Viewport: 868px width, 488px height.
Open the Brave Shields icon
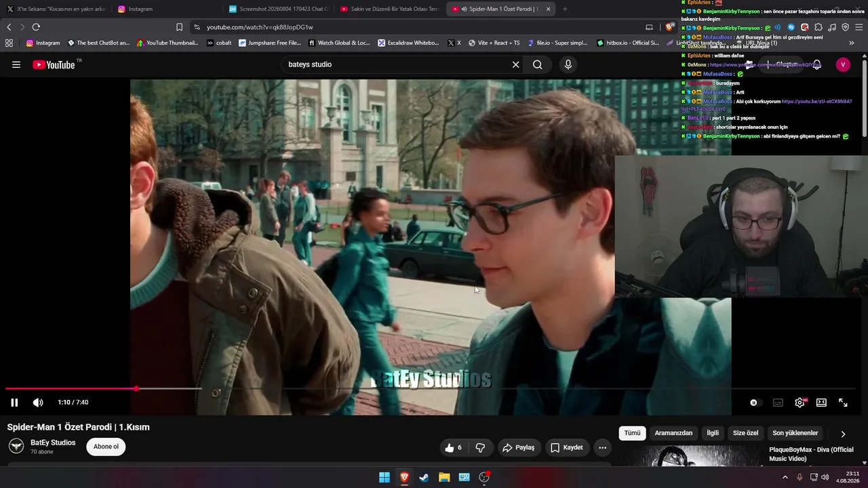point(669,27)
